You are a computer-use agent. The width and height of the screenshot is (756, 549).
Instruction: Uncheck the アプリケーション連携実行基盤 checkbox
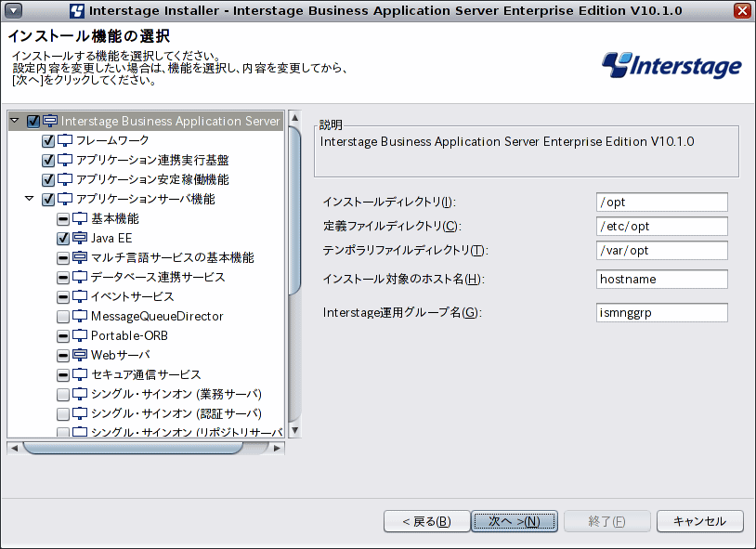[x=48, y=160]
